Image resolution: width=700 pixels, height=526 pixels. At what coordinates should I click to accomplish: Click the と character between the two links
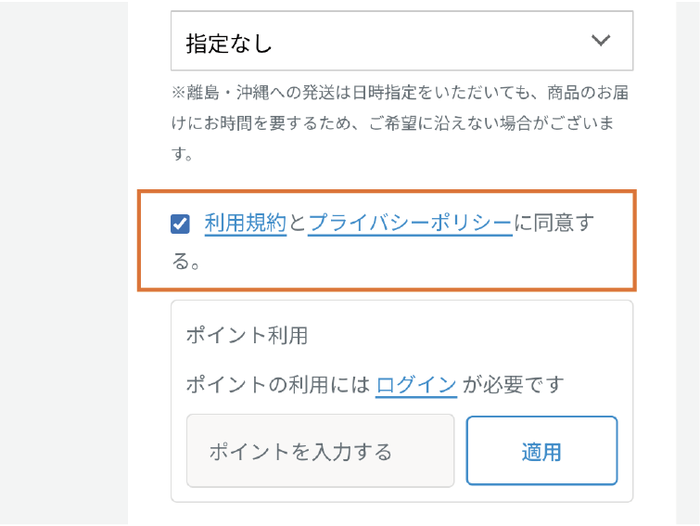297,223
